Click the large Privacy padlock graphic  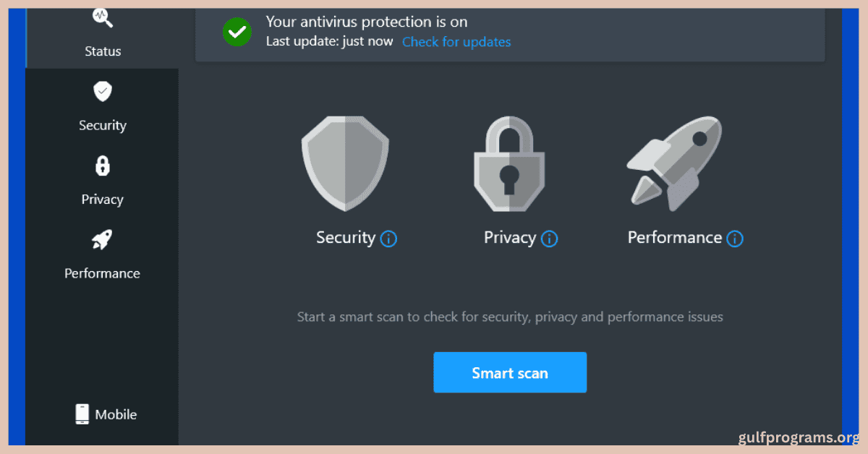click(509, 163)
